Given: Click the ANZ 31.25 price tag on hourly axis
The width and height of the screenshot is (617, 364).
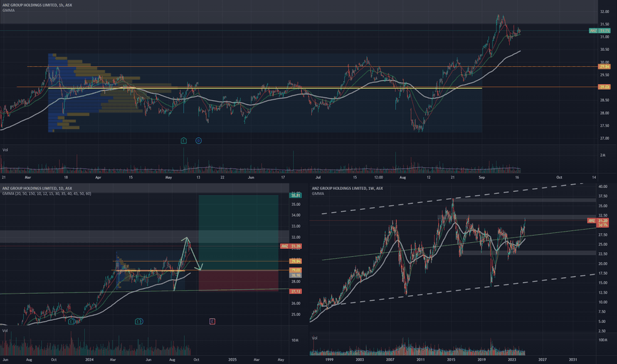Looking at the screenshot, I should pos(600,30).
